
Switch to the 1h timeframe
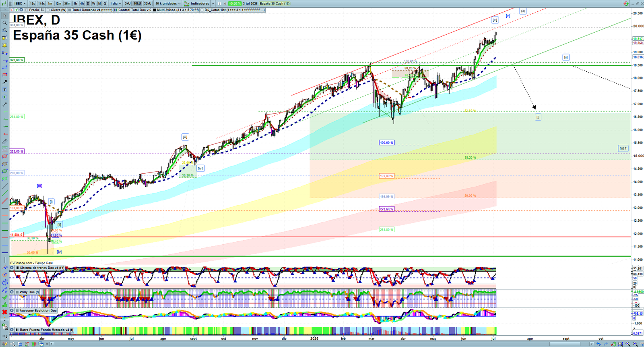click(75, 3)
